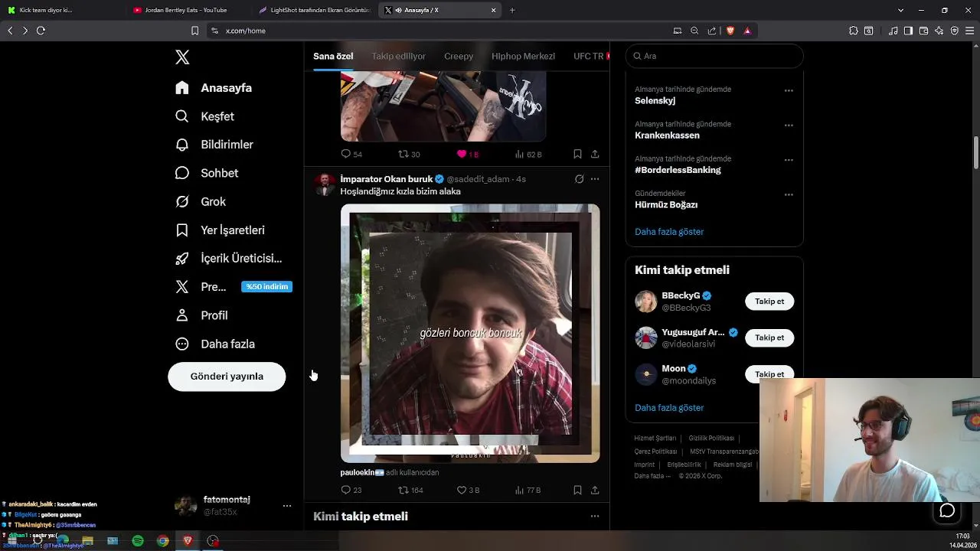Open browser extensions puzzle icon
The image size is (980, 551).
point(854,31)
